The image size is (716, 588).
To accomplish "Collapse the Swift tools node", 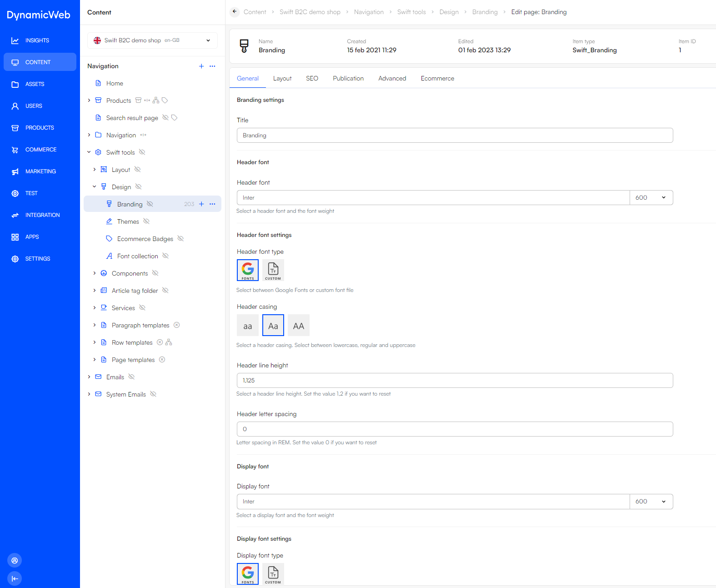I will click(x=89, y=152).
